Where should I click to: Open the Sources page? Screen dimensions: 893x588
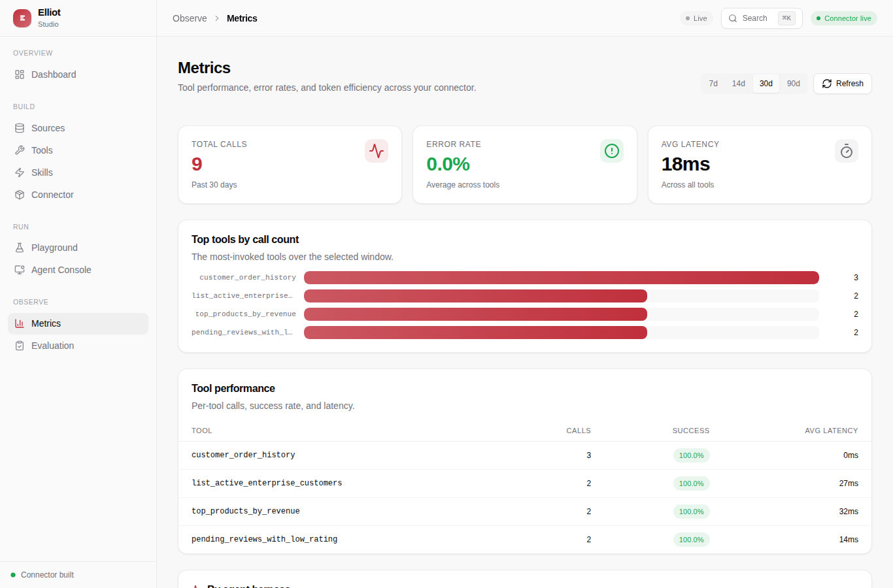(x=78, y=128)
